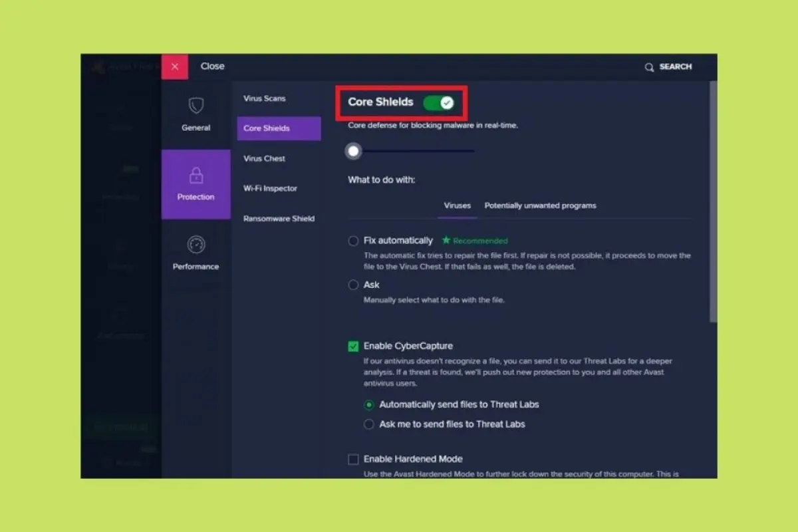The image size is (798, 532).
Task: Select the Protection lock icon
Action: click(196, 176)
